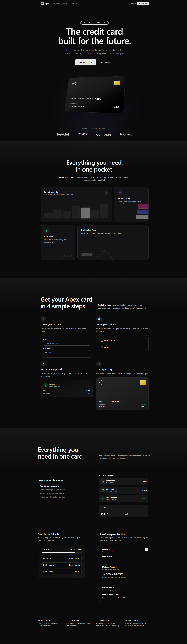The height and width of the screenshot is (644, 187).
Task: Select the Passport option
Action: (122, 347)
